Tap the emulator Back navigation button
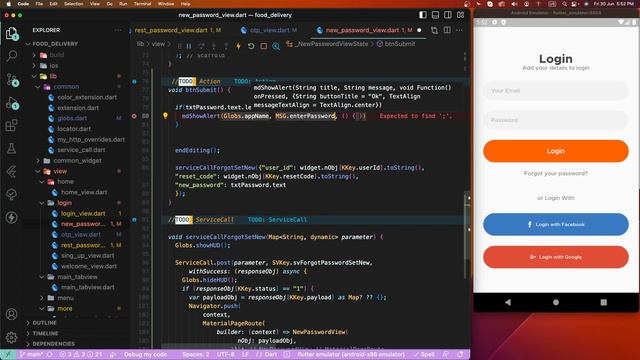The image size is (640, 360). click(508, 302)
